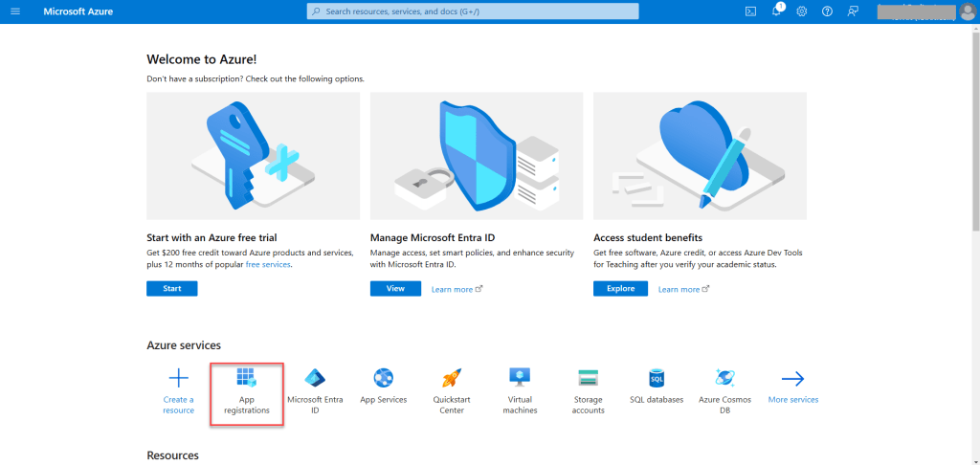Open Storage accounts service
Viewport: 980px width, 465px height.
pyautogui.click(x=588, y=378)
